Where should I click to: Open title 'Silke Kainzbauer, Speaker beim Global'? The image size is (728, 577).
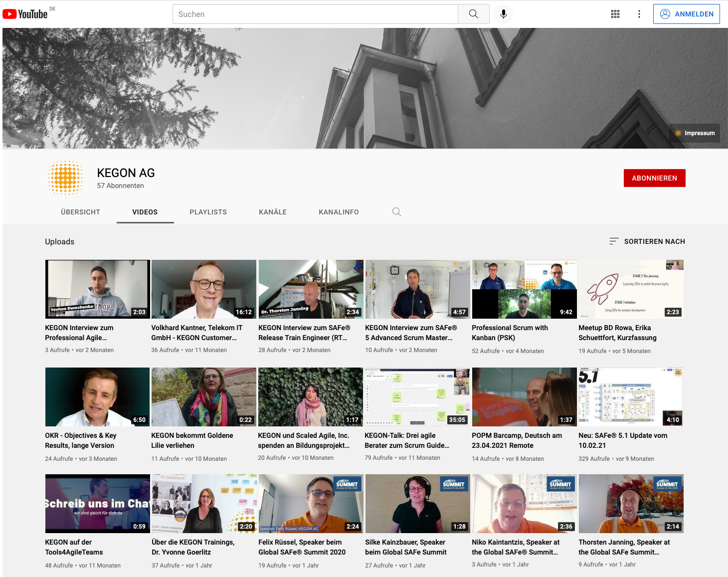point(406,547)
